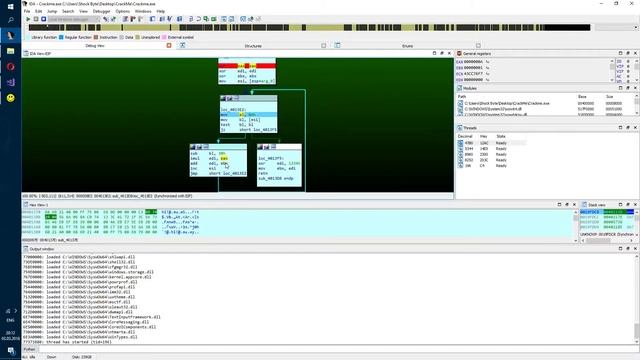Select the Crackme.exe module row
The height and width of the screenshot is (360, 640).
coord(546,103)
